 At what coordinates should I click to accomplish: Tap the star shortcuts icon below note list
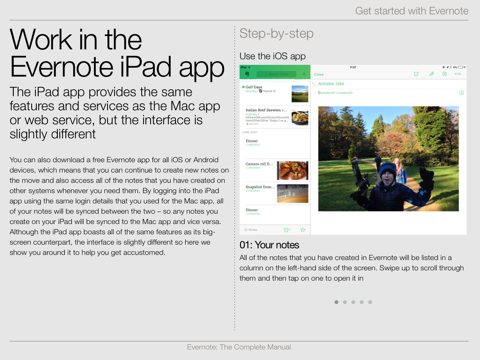[x=303, y=230]
